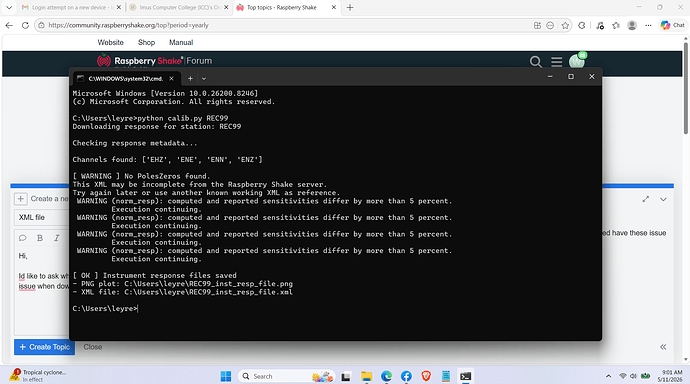
Task: Expand the composer to fullscreen
Action: [x=646, y=199]
